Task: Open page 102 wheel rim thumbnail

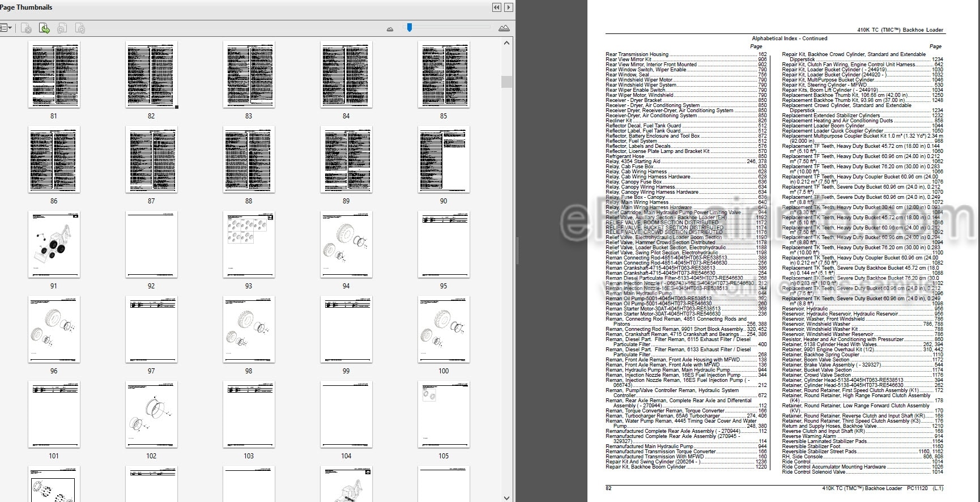Action: click(151, 415)
